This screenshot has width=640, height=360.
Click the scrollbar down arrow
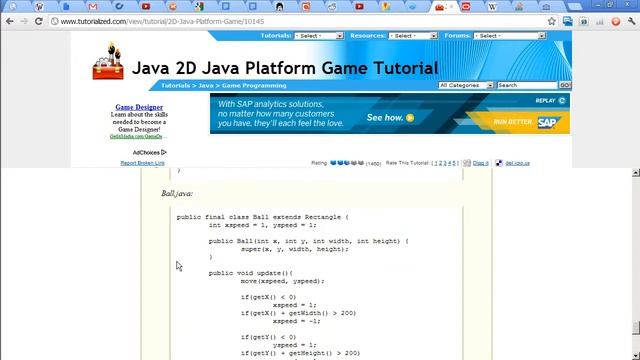pos(636,356)
